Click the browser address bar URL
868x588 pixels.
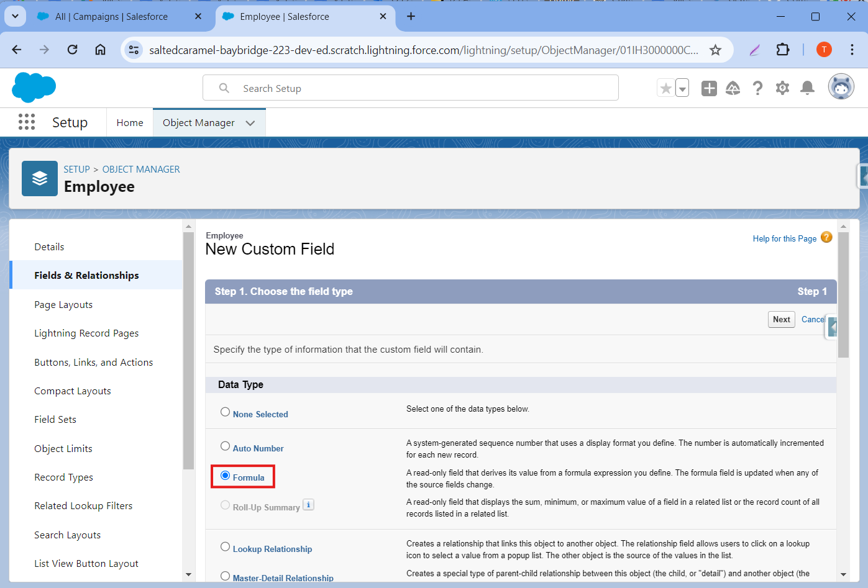pyautogui.click(x=424, y=50)
